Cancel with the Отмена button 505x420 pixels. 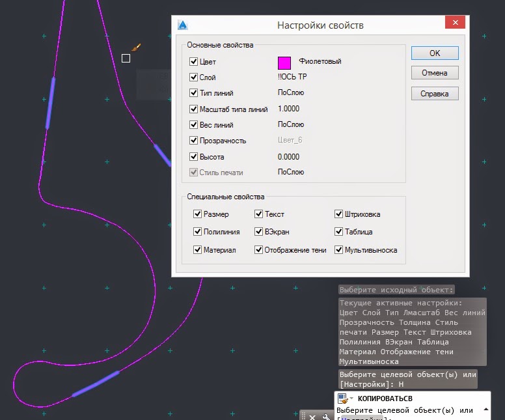[435, 73]
